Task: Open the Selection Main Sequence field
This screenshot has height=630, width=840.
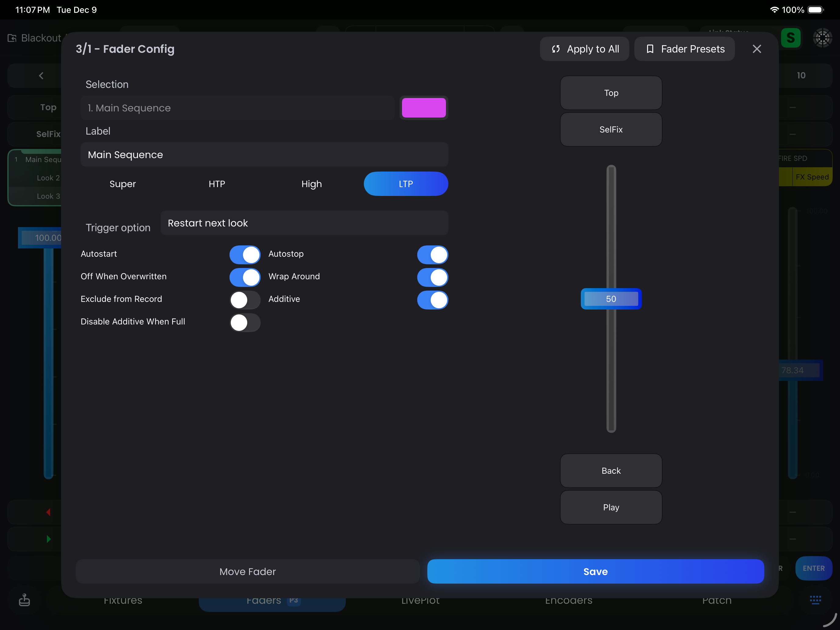Action: tap(237, 108)
